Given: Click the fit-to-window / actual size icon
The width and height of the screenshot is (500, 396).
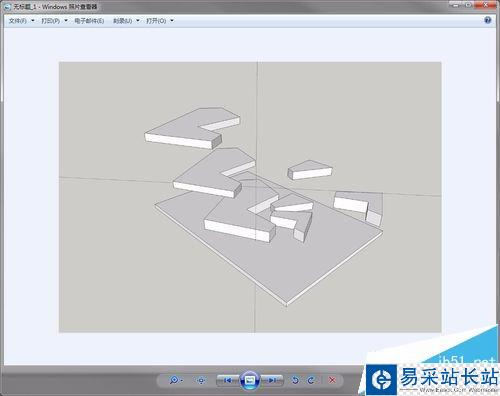Looking at the screenshot, I should (x=201, y=380).
